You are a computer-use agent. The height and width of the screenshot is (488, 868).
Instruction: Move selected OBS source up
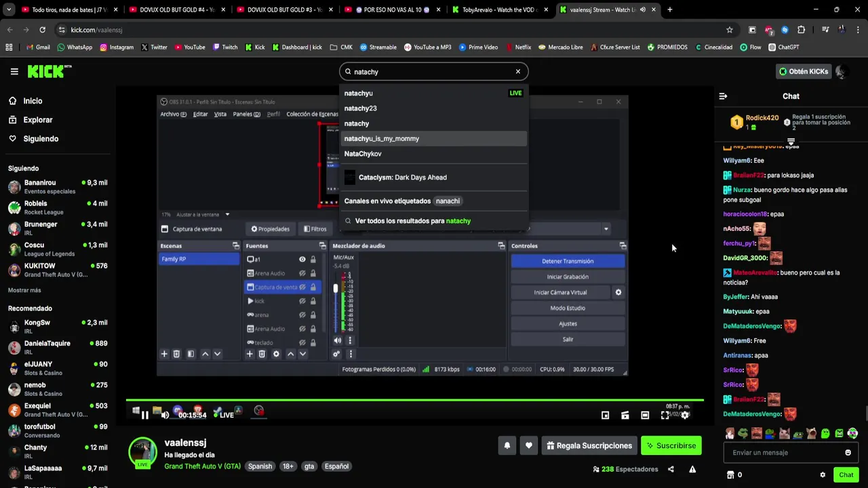(290, 354)
